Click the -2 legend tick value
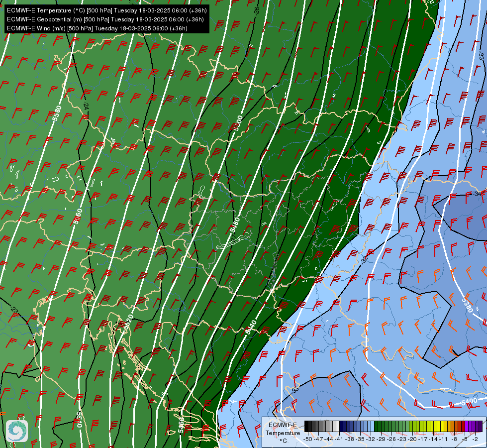487x448 pixels. pos(476,439)
